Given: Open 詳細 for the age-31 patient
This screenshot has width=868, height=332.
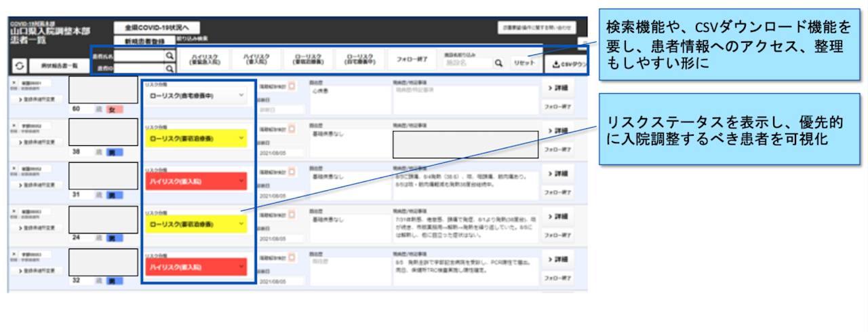Looking at the screenshot, I should point(557,173).
